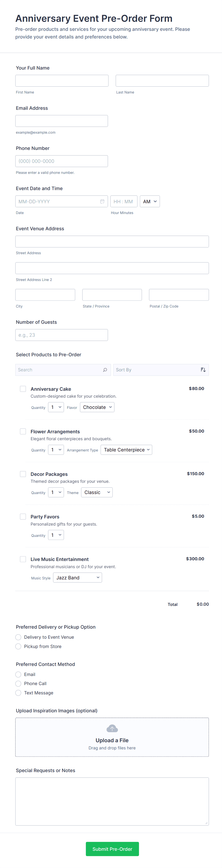Focus the Number of Guests field
Screen dimensions: 222x868
tap(62, 335)
